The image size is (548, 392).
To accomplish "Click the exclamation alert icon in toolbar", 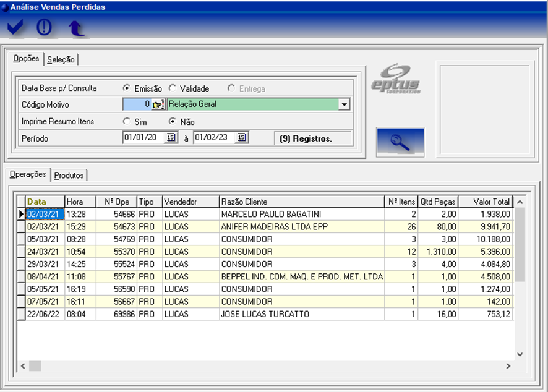I will pos(44,28).
